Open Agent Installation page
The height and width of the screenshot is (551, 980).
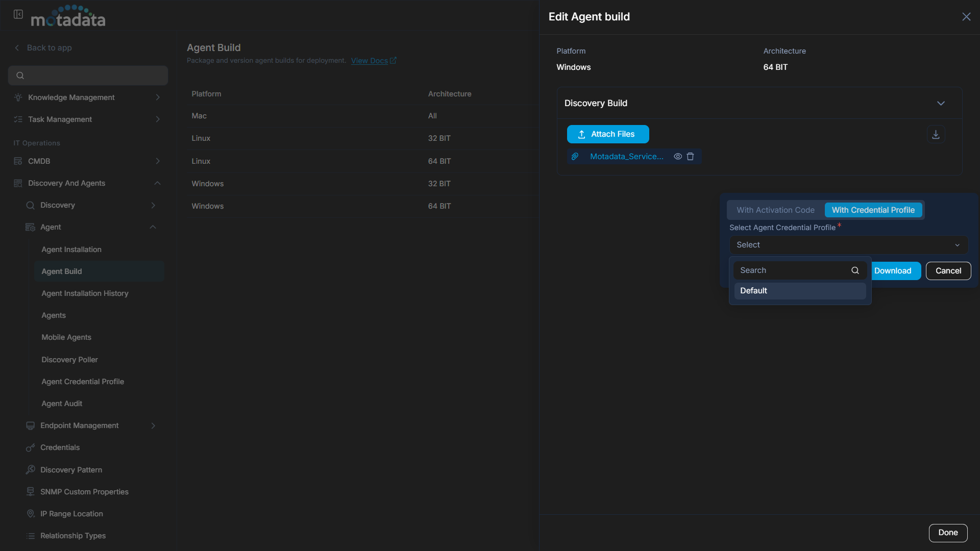coord(71,249)
